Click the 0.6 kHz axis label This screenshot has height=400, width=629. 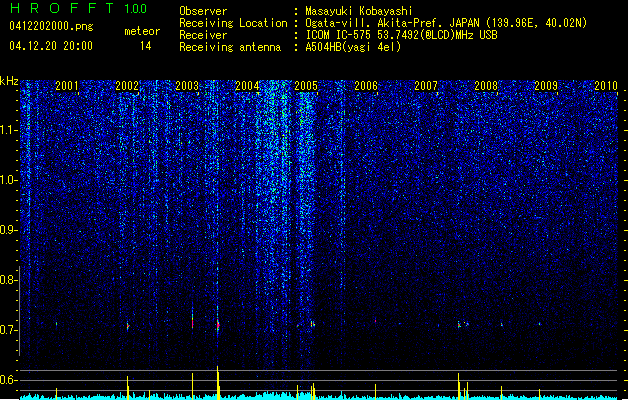(9, 380)
